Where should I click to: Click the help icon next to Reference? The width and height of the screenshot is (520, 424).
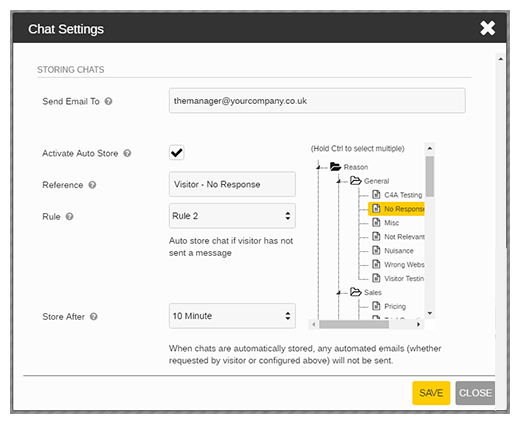tap(92, 185)
